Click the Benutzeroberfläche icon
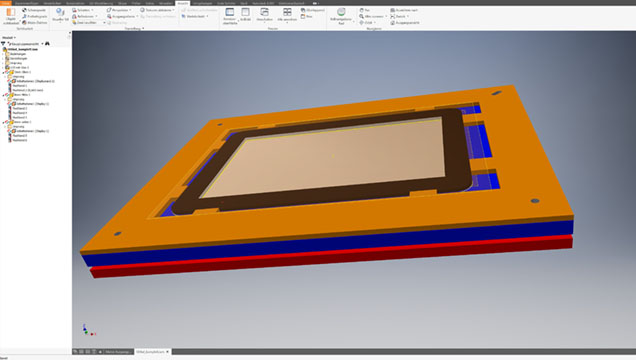 230,12
